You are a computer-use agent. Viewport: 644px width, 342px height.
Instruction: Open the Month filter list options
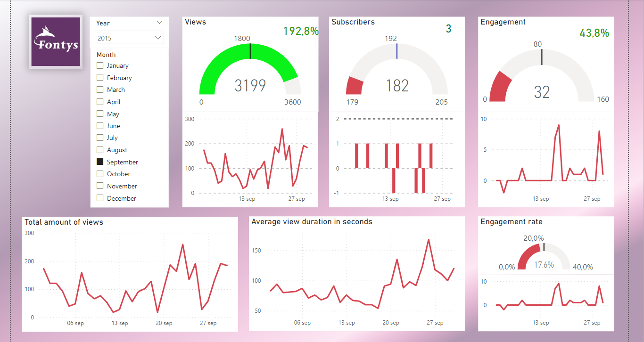[x=106, y=55]
